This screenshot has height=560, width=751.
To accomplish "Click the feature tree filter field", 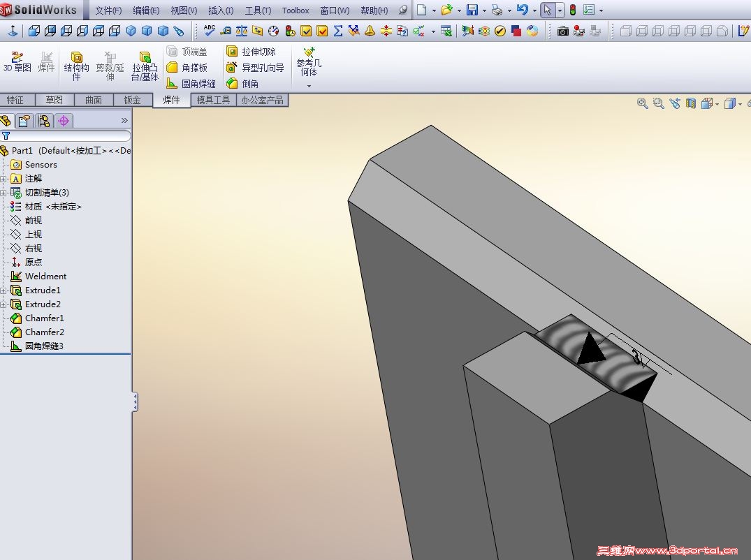I will tap(66, 135).
